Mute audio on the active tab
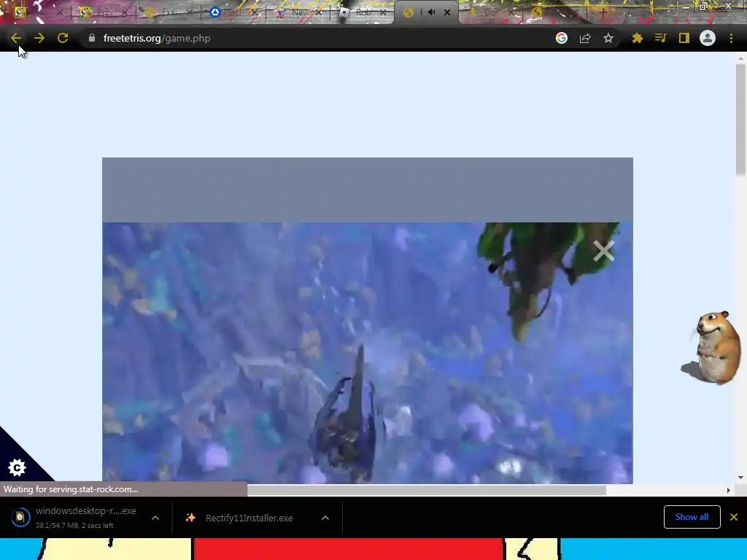747x560 pixels. coord(431,12)
